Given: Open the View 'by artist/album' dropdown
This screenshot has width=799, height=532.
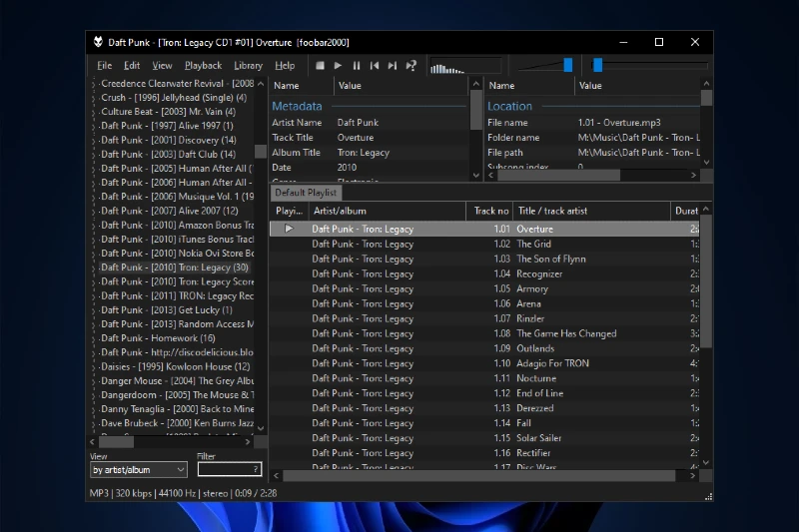Looking at the screenshot, I should 139,469.
